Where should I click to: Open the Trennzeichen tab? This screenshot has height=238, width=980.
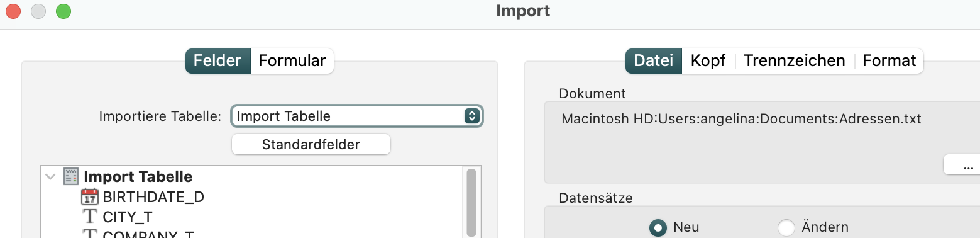click(795, 61)
